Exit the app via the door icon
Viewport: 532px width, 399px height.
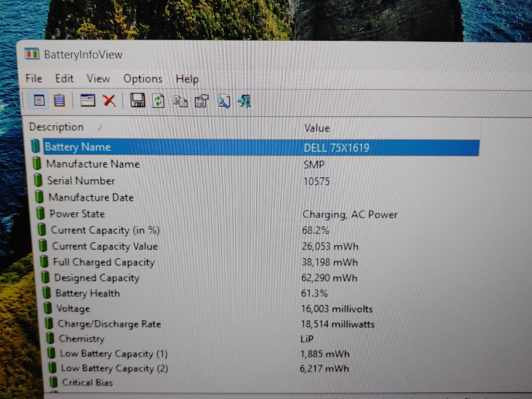[244, 100]
